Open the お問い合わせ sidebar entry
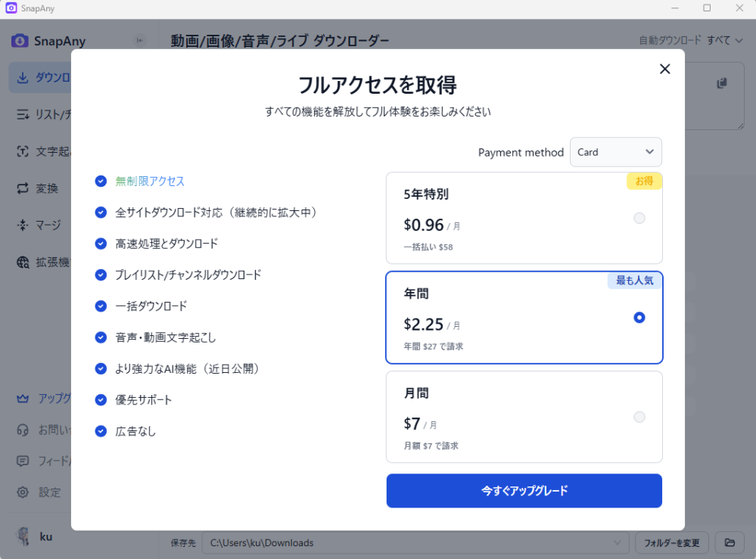Image resolution: width=756 pixels, height=559 pixels. click(x=42, y=430)
